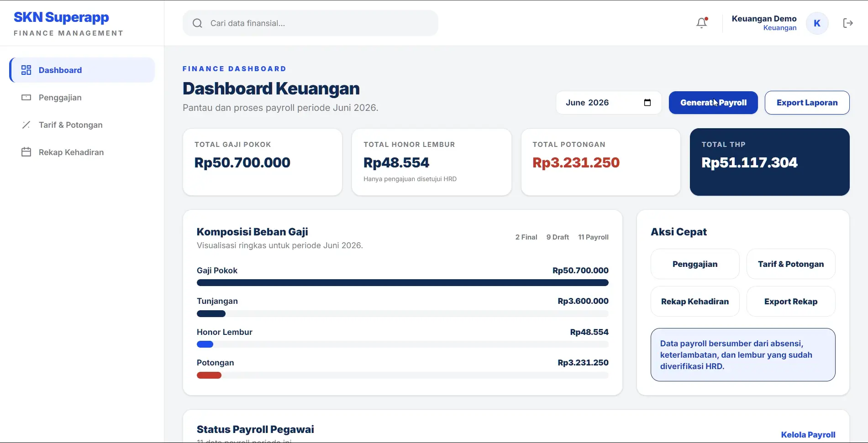Click the Gaji Pokok progress bar
This screenshot has height=443, width=868.
[x=402, y=283]
